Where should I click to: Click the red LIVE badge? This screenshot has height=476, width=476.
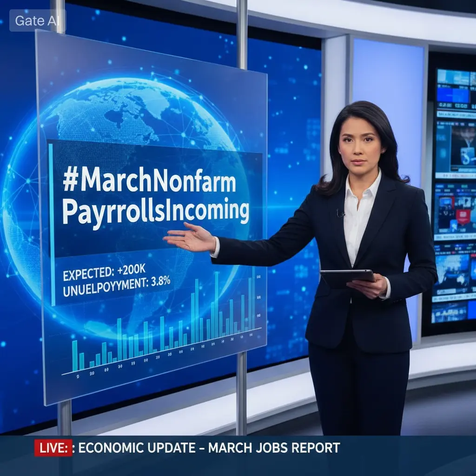(x=53, y=448)
